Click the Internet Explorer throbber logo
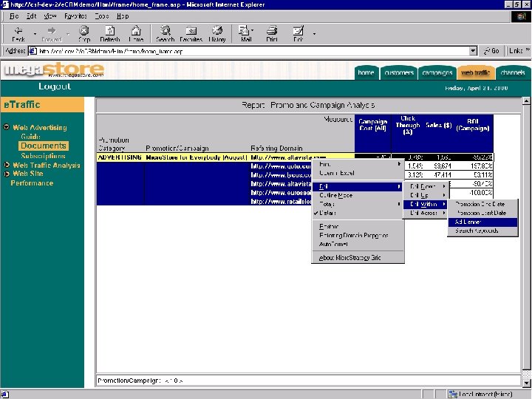 coord(521,16)
